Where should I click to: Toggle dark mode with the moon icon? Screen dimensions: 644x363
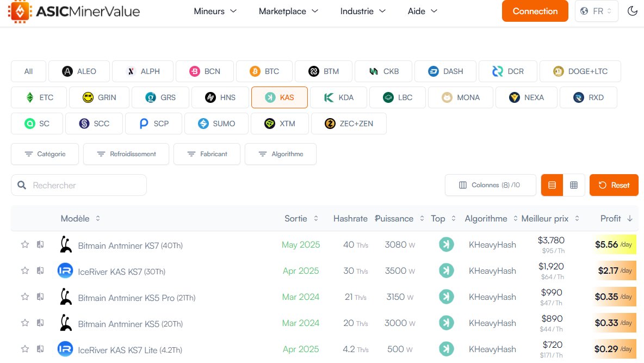(633, 10)
